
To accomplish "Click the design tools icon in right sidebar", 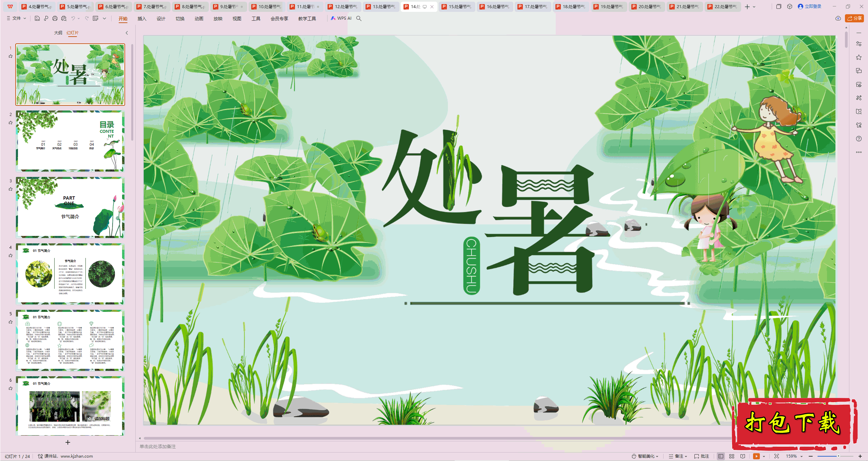I will [859, 98].
